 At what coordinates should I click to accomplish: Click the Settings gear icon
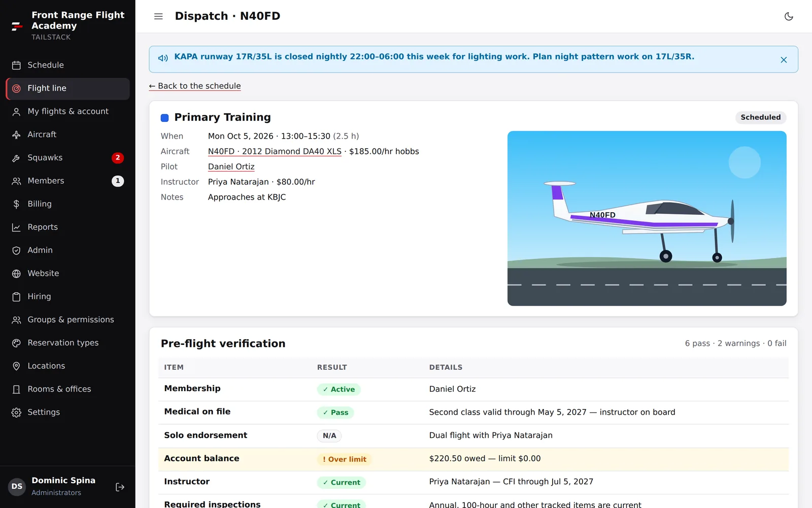click(x=16, y=412)
